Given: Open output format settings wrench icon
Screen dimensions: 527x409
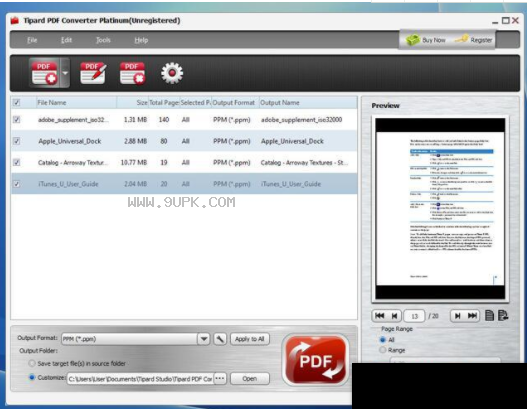Looking at the screenshot, I should [x=220, y=339].
